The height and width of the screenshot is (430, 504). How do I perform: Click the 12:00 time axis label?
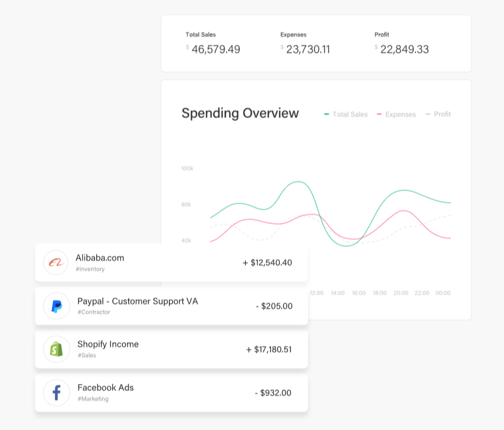pos(317,293)
